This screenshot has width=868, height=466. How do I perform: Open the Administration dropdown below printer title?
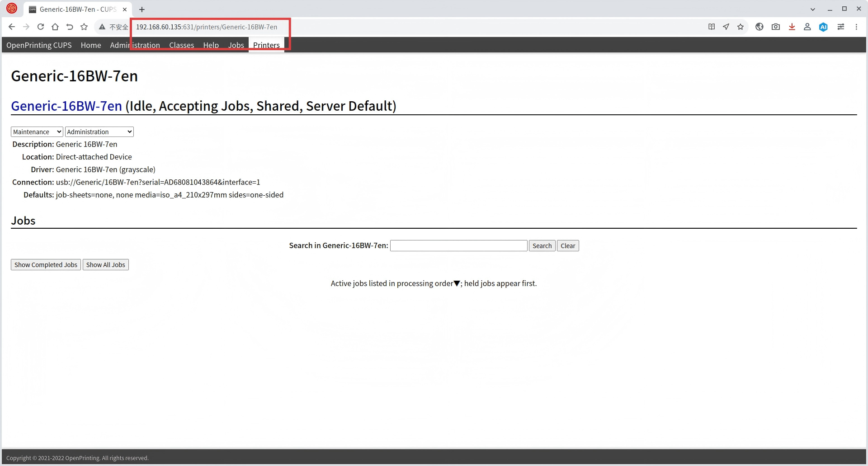99,132
